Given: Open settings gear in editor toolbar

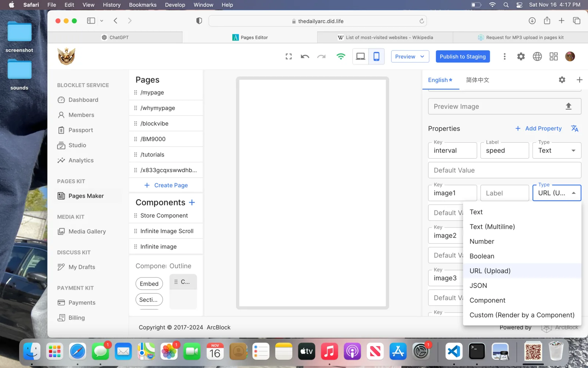Looking at the screenshot, I should (521, 56).
